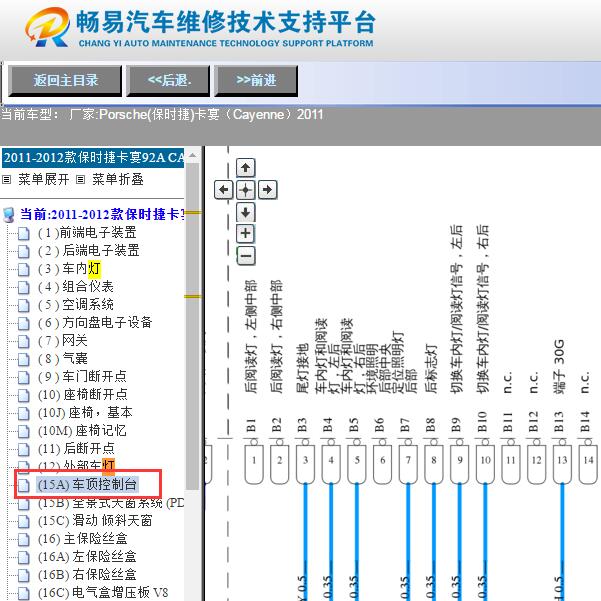Click pin label B1 in diagram
The height and width of the screenshot is (601, 601).
(x=251, y=425)
